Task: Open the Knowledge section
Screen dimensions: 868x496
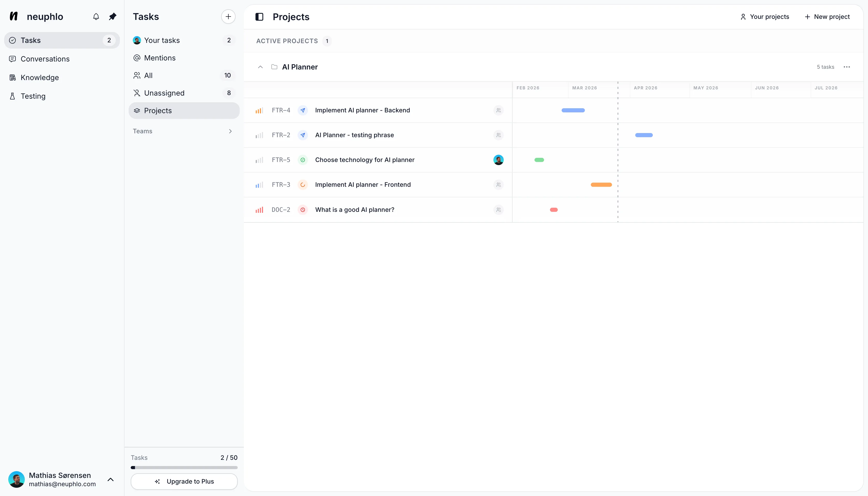Action: (x=40, y=77)
